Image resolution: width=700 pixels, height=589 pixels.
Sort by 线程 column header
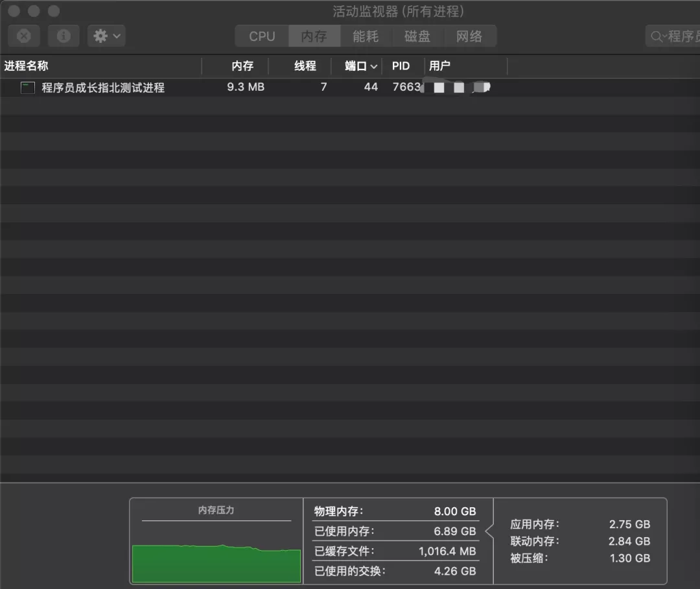pos(305,66)
